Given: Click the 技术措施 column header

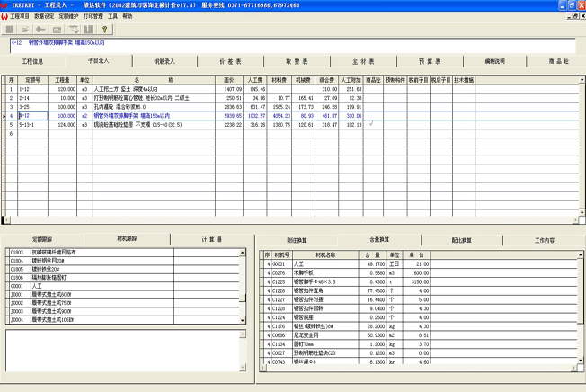Looking at the screenshot, I should (464, 80).
